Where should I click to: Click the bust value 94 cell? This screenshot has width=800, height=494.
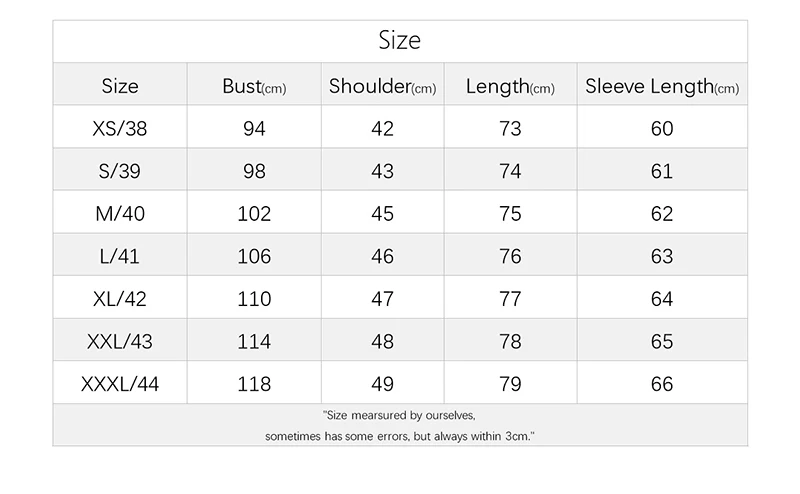(x=254, y=129)
